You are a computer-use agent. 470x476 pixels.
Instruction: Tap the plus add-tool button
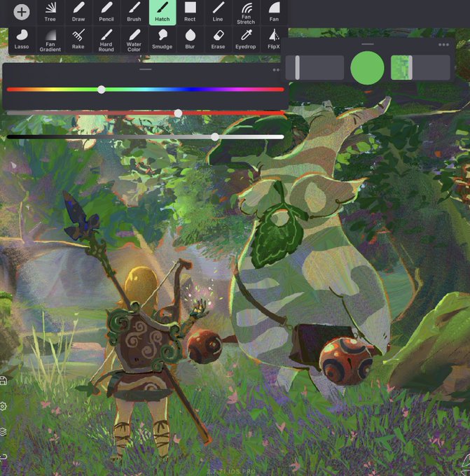pyautogui.click(x=22, y=12)
